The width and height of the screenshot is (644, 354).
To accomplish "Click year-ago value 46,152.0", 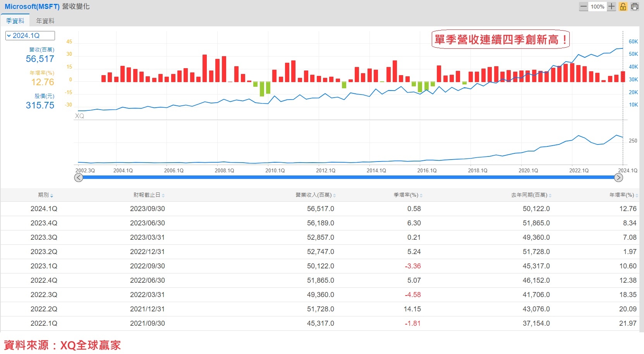I will coord(536,280).
